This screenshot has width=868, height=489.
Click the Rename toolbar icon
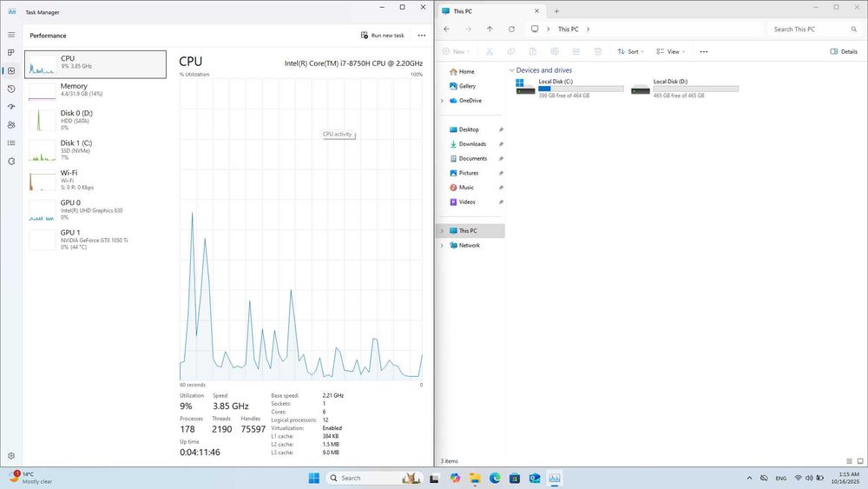point(554,51)
